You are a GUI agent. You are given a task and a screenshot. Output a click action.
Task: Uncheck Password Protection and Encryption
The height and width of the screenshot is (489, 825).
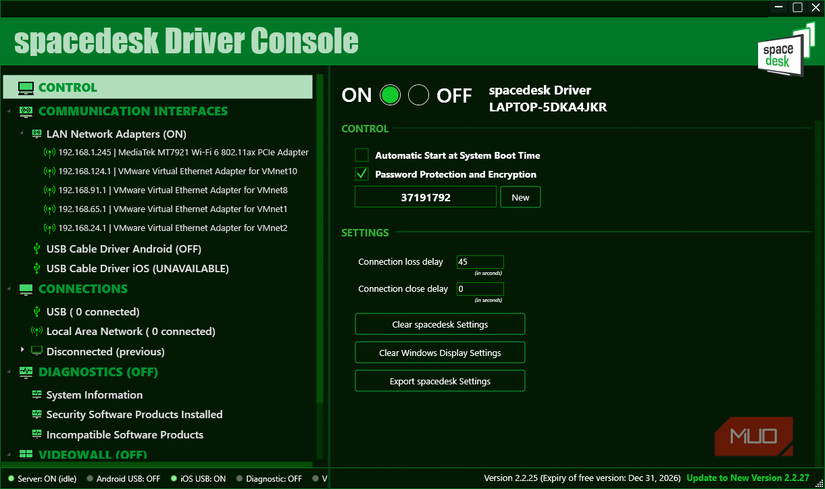(361, 174)
